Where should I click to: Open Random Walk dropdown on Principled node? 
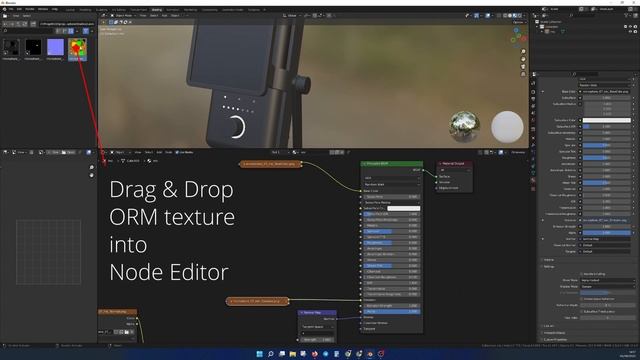tap(391, 184)
